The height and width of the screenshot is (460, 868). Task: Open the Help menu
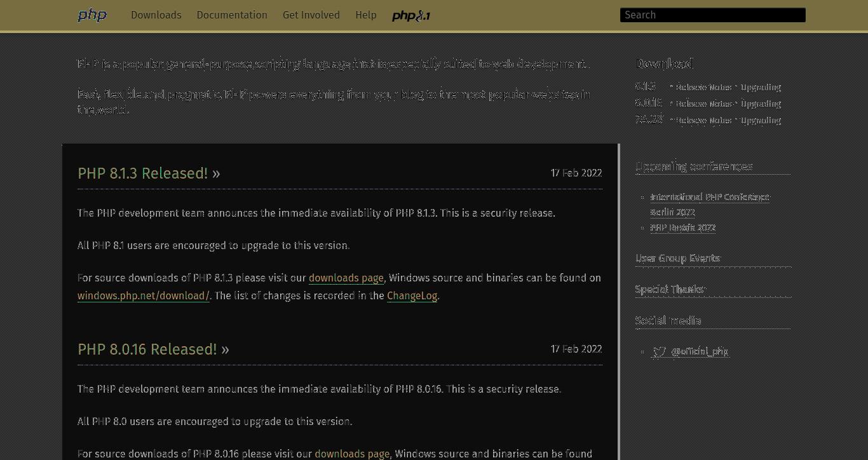366,15
